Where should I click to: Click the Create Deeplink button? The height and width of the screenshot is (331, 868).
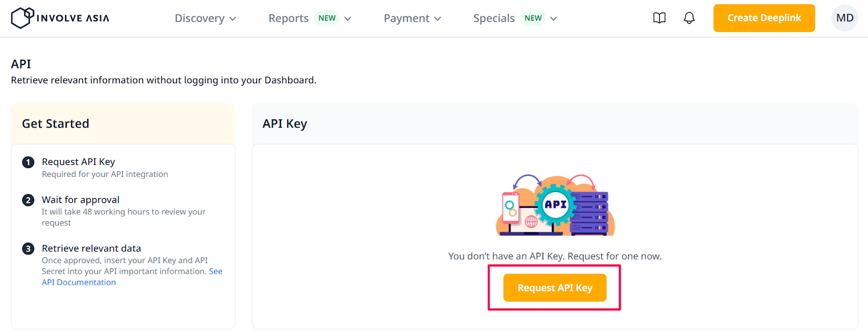[x=764, y=18]
